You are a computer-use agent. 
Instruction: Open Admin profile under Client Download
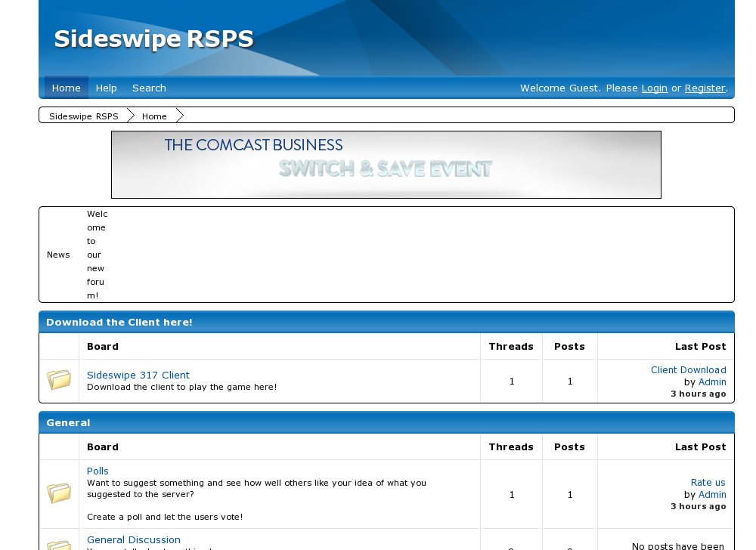pos(711,382)
